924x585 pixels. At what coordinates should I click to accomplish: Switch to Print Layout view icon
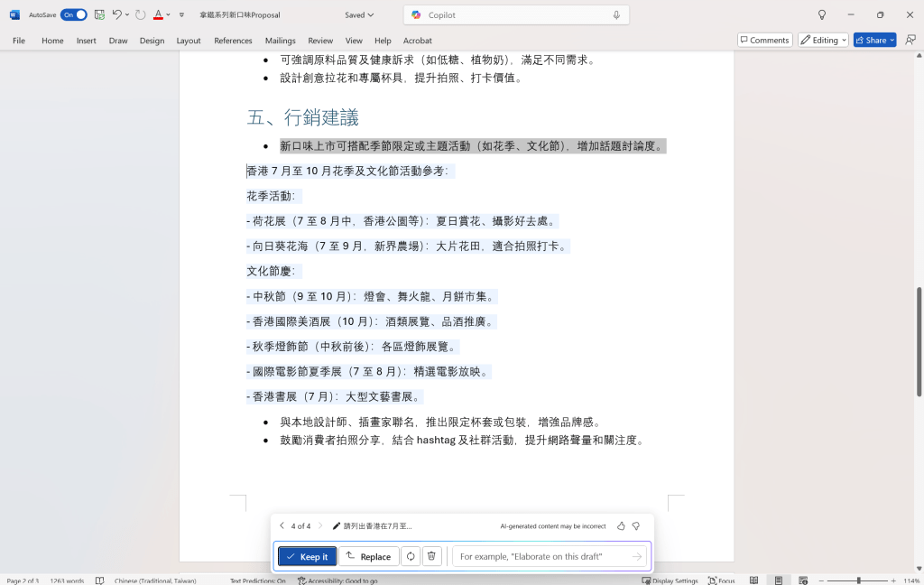coord(779,580)
